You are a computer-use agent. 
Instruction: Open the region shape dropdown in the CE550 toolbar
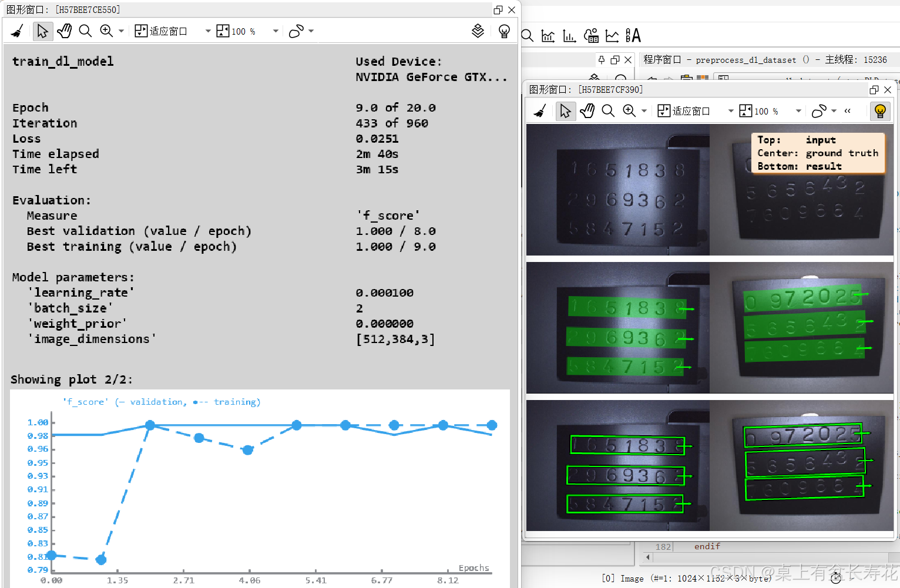pyautogui.click(x=310, y=31)
